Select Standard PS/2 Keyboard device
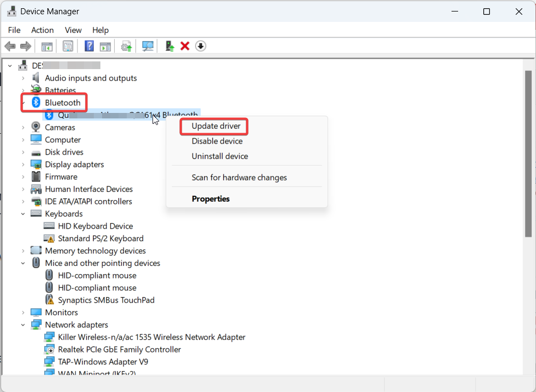 click(x=100, y=238)
